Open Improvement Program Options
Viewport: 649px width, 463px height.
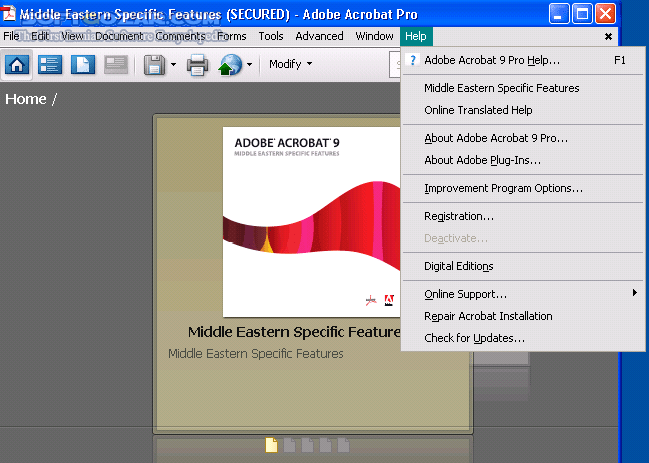click(523, 188)
